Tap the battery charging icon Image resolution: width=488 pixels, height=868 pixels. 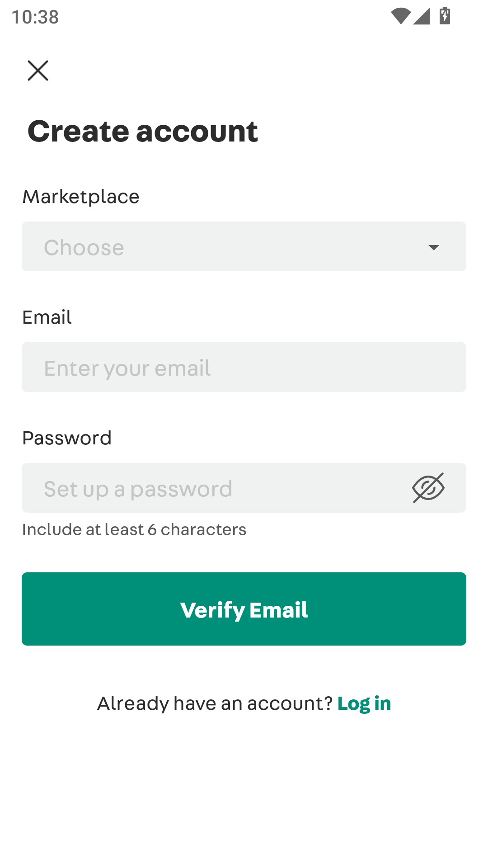point(445,16)
